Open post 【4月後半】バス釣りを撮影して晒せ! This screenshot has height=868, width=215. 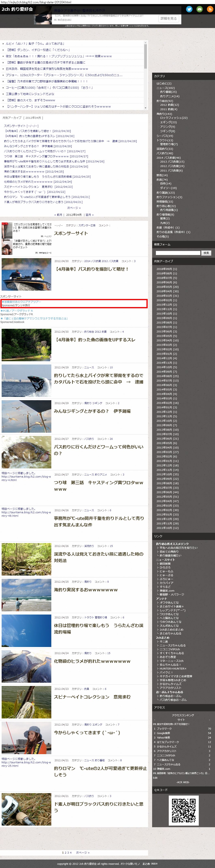92,269
